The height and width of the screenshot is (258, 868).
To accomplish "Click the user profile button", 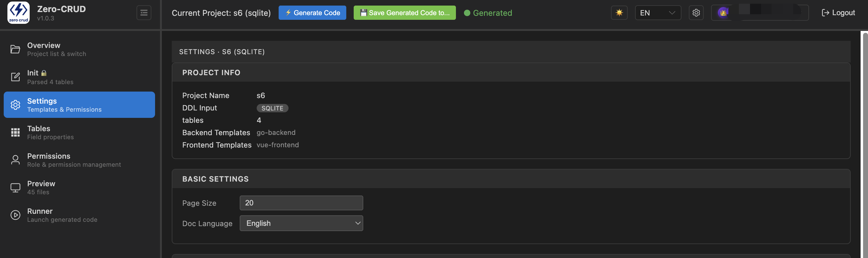I will coord(760,13).
